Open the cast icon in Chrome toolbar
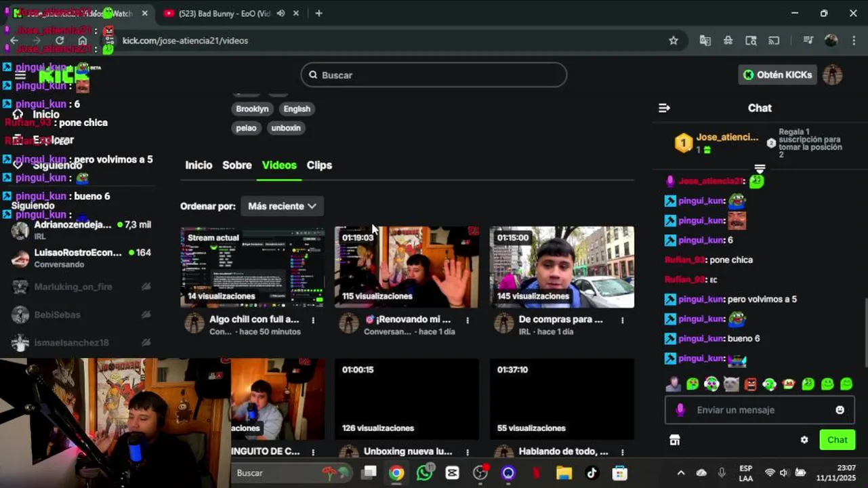Viewport: 868px width, 488px height. tap(774, 41)
